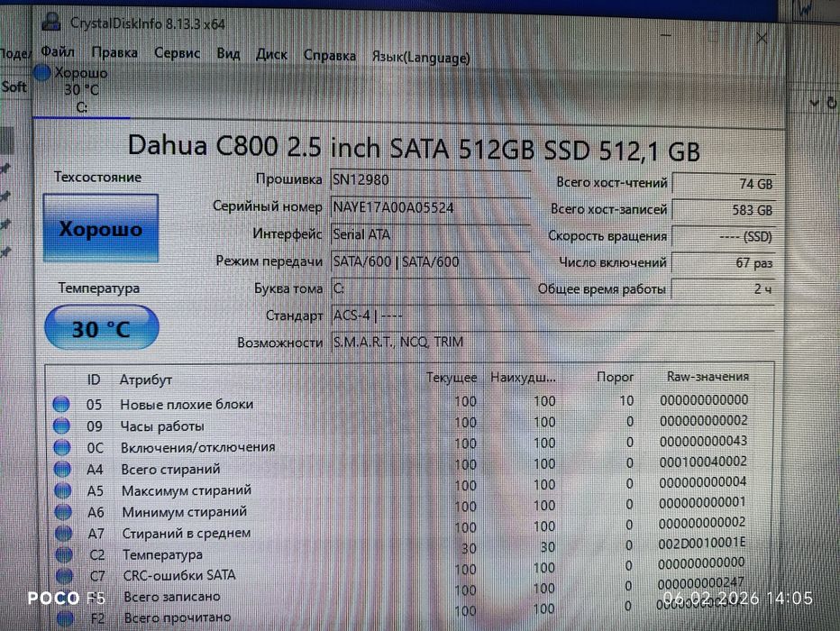The image size is (840, 631).
Task: Click status circle of attribute A7
Action: pyautogui.click(x=64, y=533)
